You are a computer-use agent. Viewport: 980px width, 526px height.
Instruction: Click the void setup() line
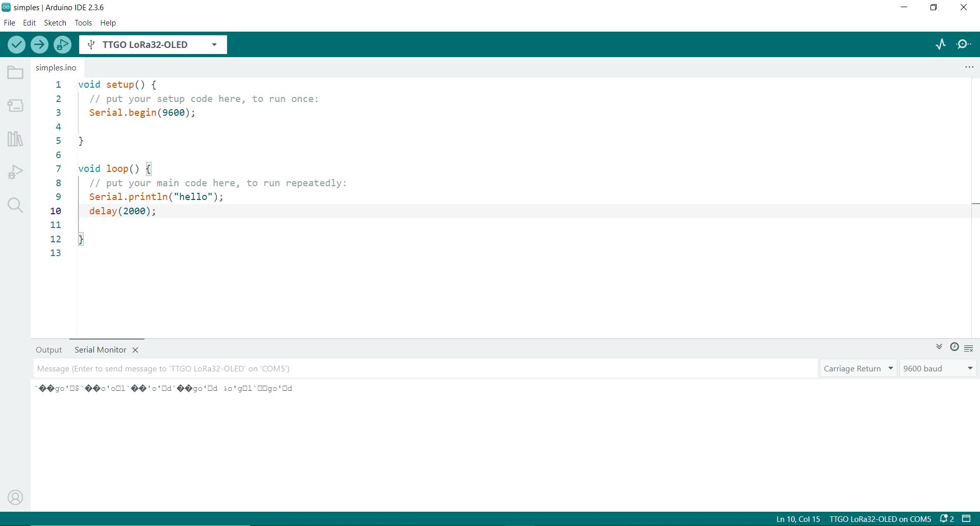(x=117, y=85)
